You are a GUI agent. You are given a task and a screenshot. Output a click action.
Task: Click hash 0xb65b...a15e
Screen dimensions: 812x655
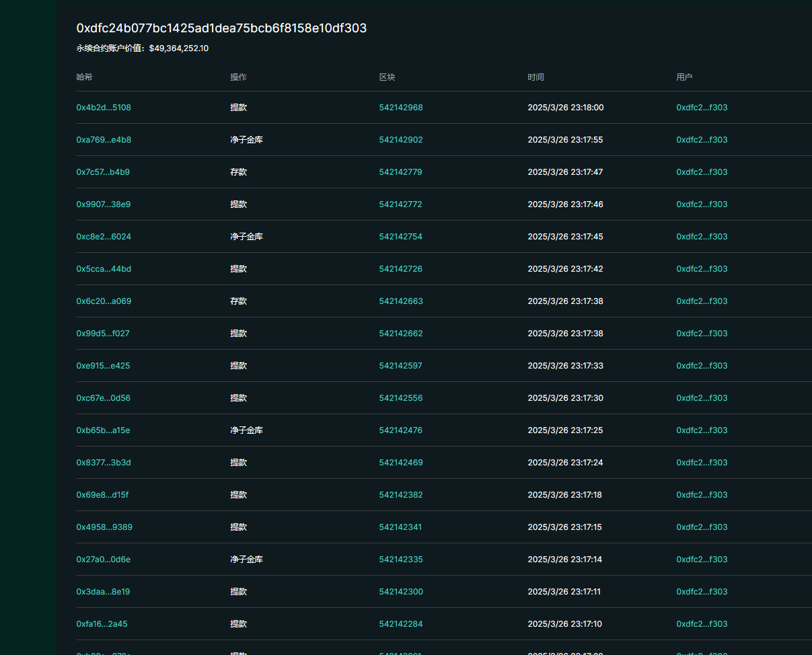[103, 430]
